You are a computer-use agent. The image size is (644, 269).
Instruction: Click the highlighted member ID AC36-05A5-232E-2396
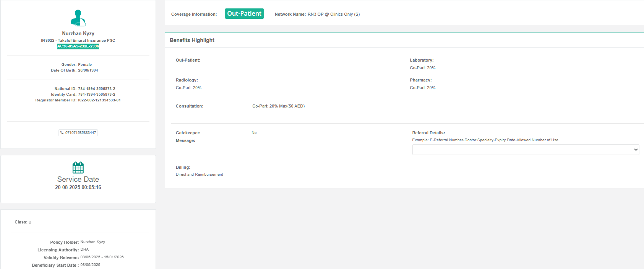coord(78,46)
